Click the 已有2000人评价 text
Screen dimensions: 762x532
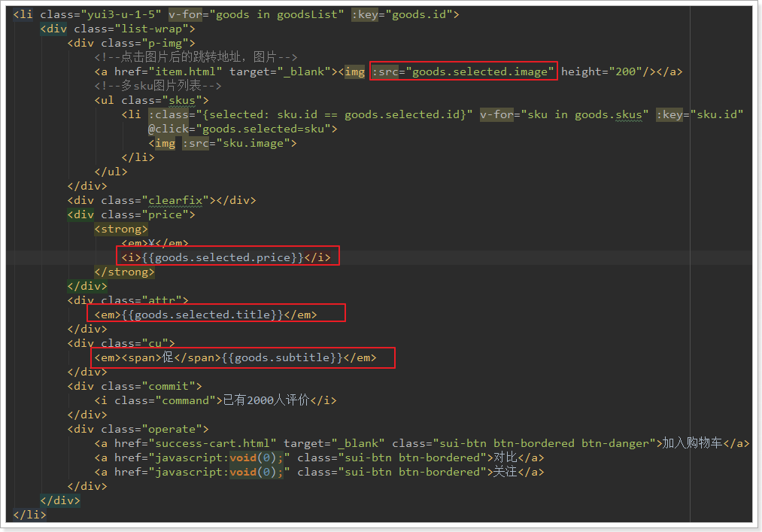click(x=266, y=400)
